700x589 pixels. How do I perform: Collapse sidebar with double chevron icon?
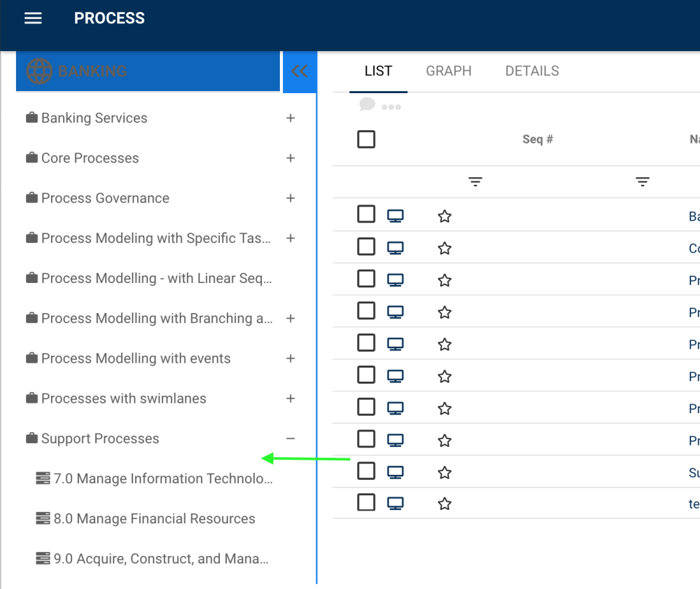coord(300,71)
